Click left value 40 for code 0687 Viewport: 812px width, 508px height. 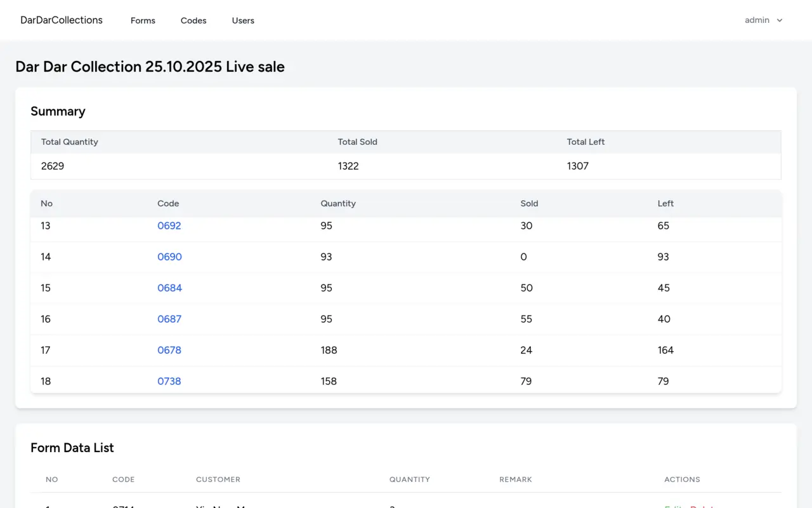pos(664,319)
